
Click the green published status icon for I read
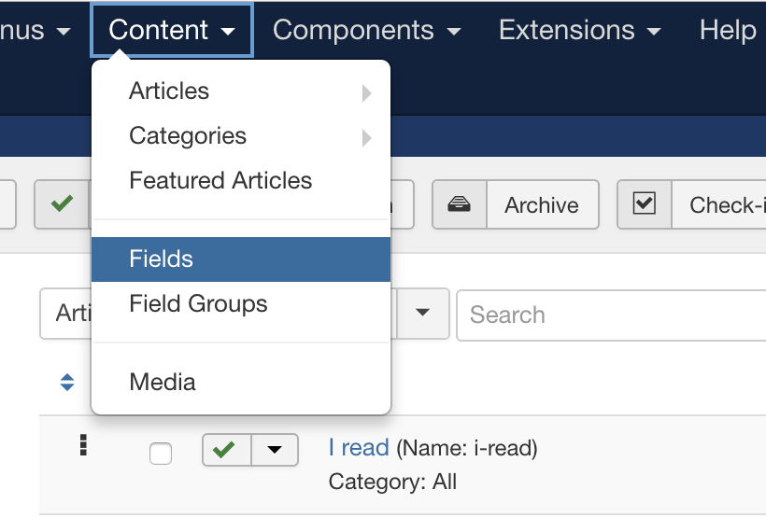(226, 450)
